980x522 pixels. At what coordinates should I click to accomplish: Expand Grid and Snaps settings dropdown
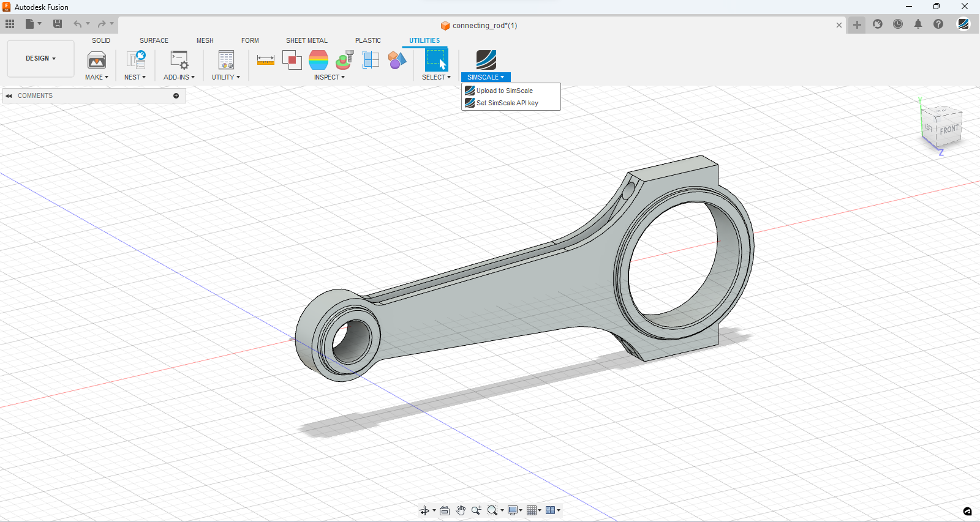(x=534, y=510)
